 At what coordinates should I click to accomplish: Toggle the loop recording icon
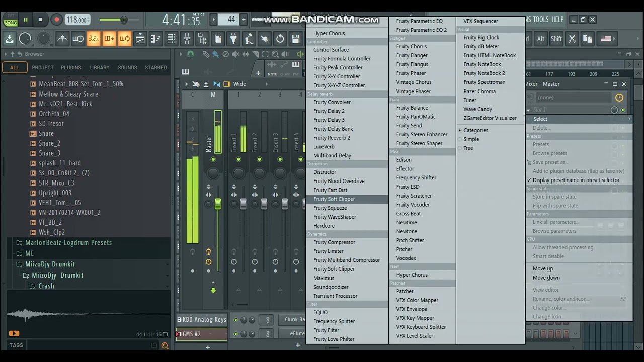124,39
